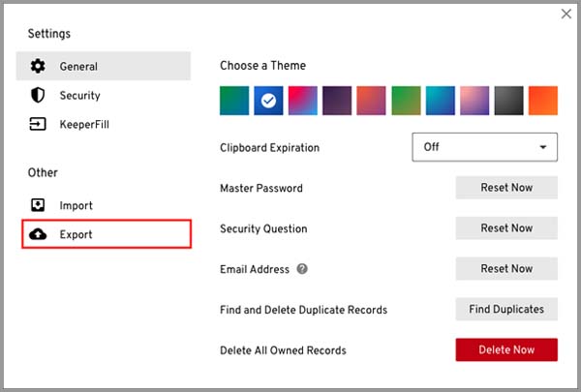Screen dimensions: 581x392
Task: Select the teal green theme swatch
Action: point(234,101)
